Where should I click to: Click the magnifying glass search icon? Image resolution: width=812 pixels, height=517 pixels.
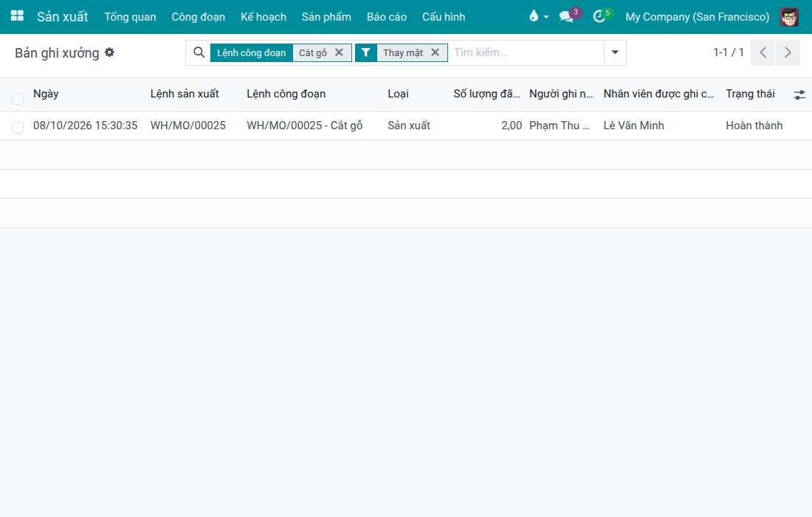199,52
